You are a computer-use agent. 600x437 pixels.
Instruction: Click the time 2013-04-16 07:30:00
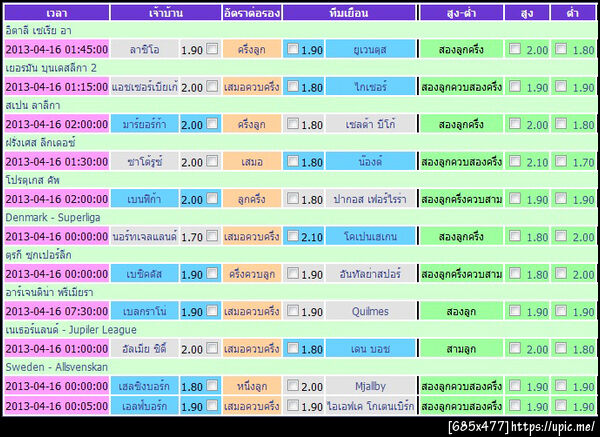[x=57, y=311]
